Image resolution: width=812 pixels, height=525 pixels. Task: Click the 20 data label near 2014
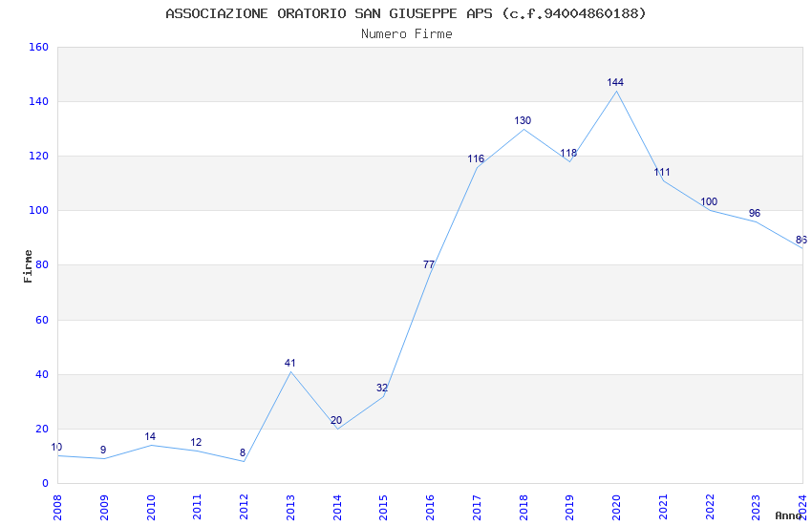336,421
